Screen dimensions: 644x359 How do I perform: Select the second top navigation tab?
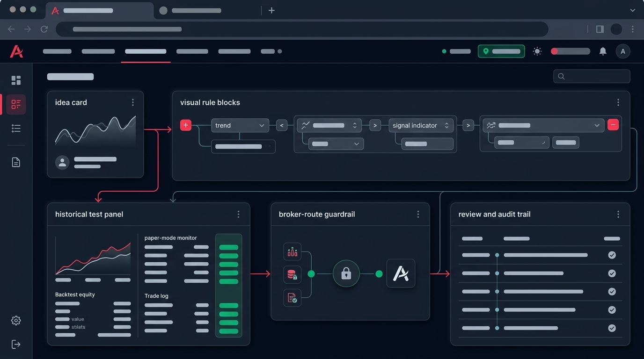coord(98,51)
